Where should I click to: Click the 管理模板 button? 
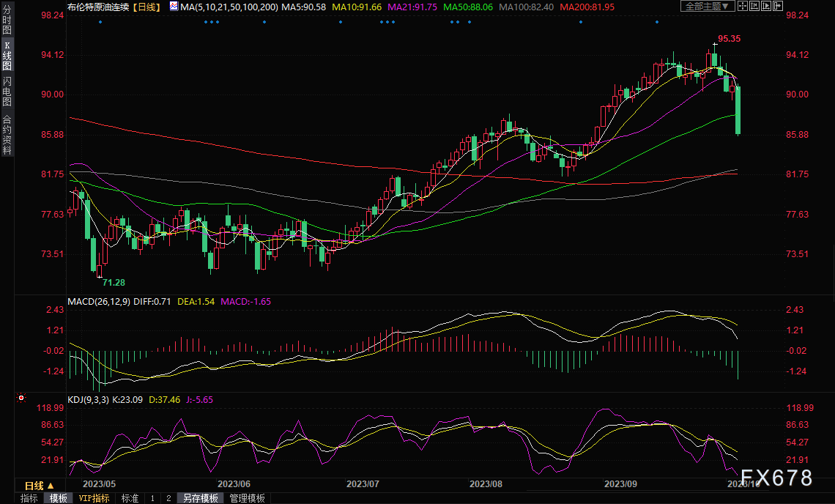pyautogui.click(x=247, y=498)
